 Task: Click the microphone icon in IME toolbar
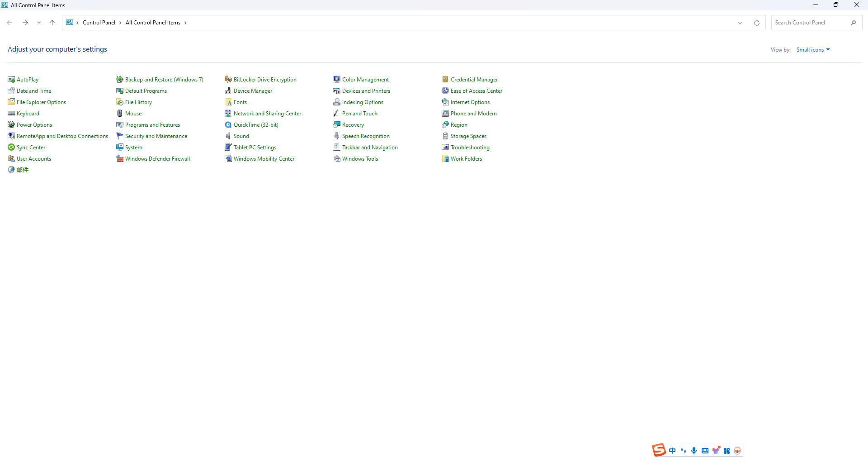694,451
